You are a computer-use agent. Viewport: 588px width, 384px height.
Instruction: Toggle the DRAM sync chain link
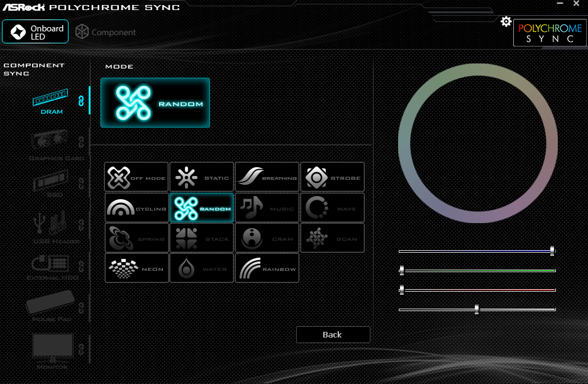point(80,101)
